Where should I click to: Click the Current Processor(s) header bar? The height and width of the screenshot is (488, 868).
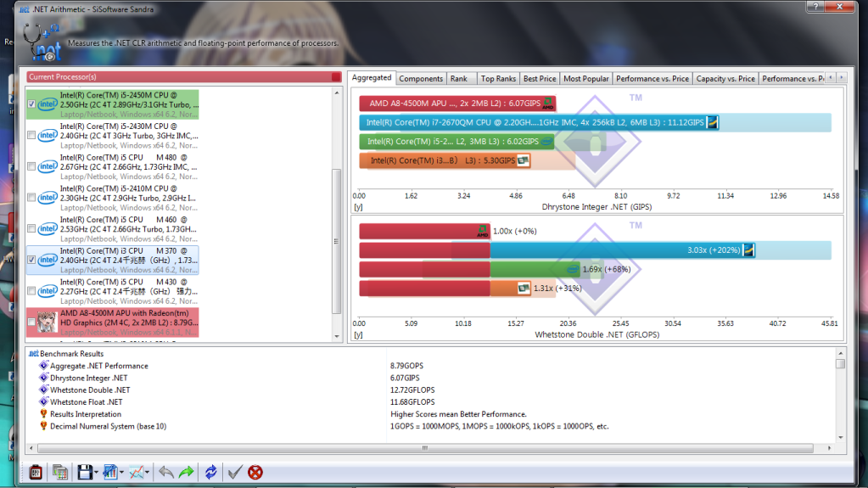(183, 77)
